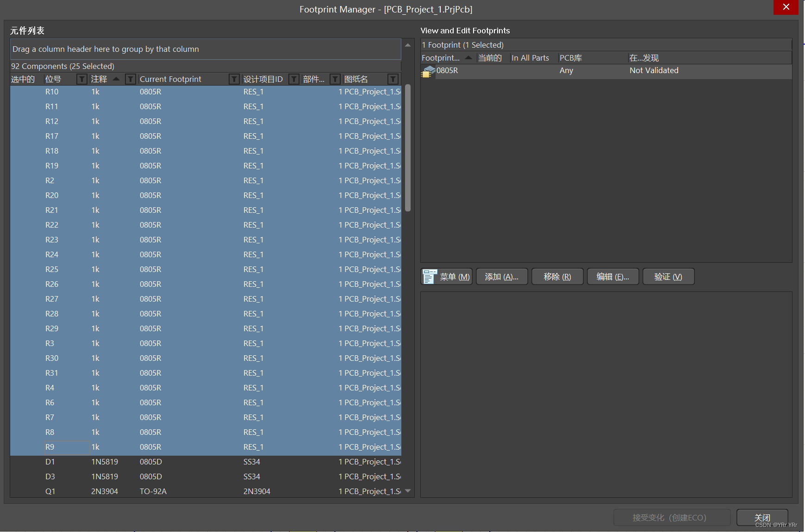This screenshot has width=805, height=532.
Task: Click 添加 (A)... to add footprint
Action: coord(502,277)
